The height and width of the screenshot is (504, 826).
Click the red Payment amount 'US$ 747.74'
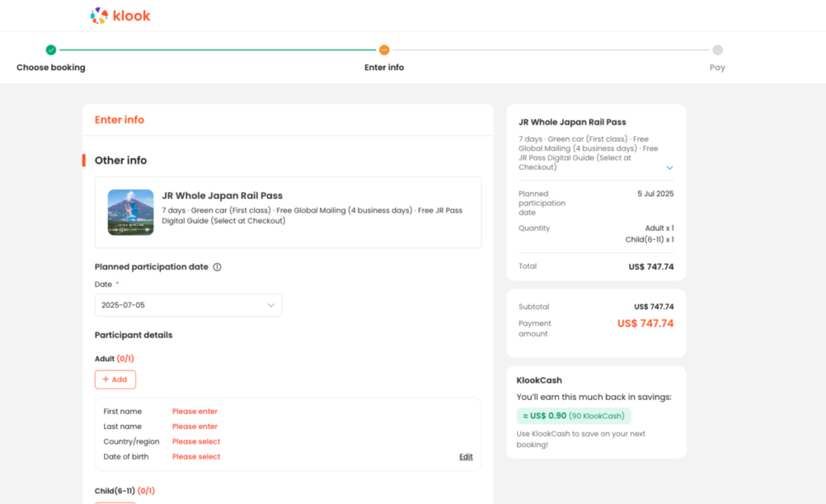tap(645, 323)
